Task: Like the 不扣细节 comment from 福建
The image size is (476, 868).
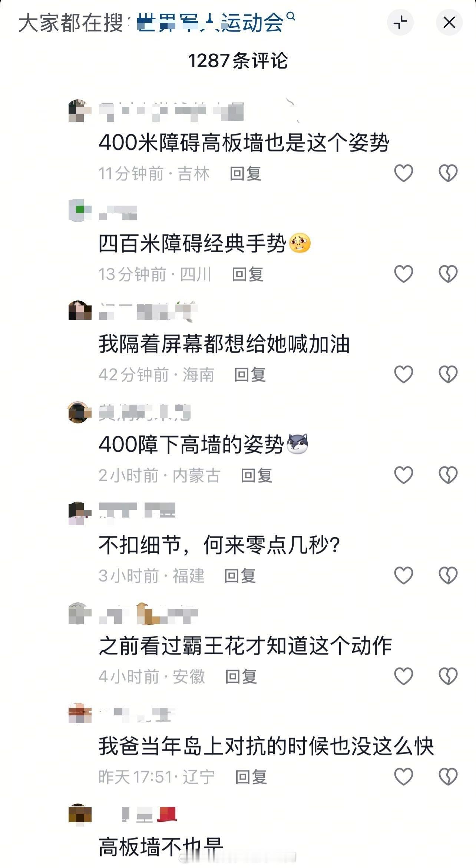Action: (403, 575)
